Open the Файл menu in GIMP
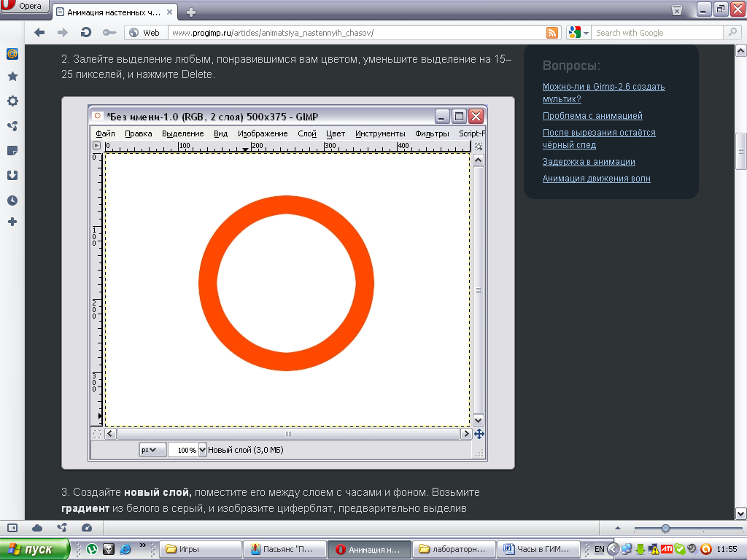 coord(105,133)
